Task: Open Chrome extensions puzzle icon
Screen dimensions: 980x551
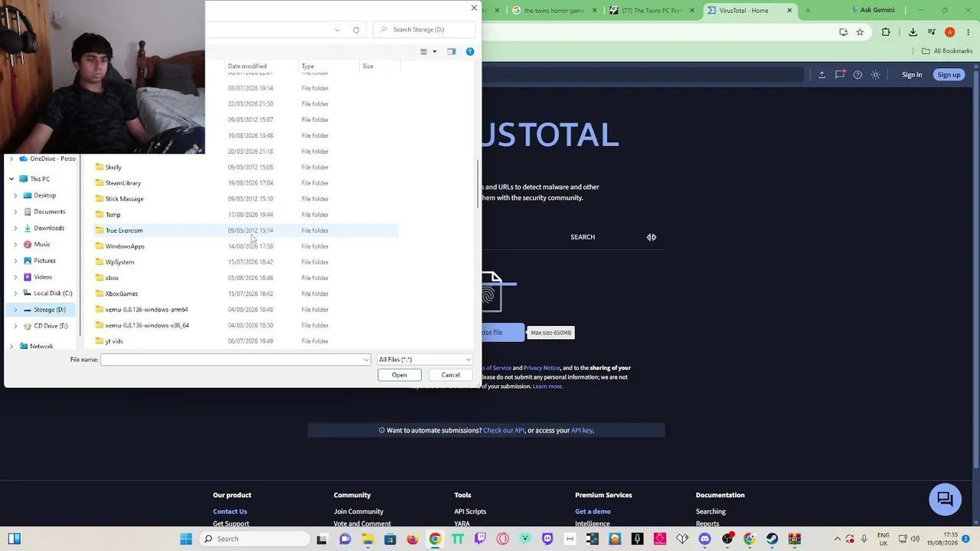Action: click(886, 32)
